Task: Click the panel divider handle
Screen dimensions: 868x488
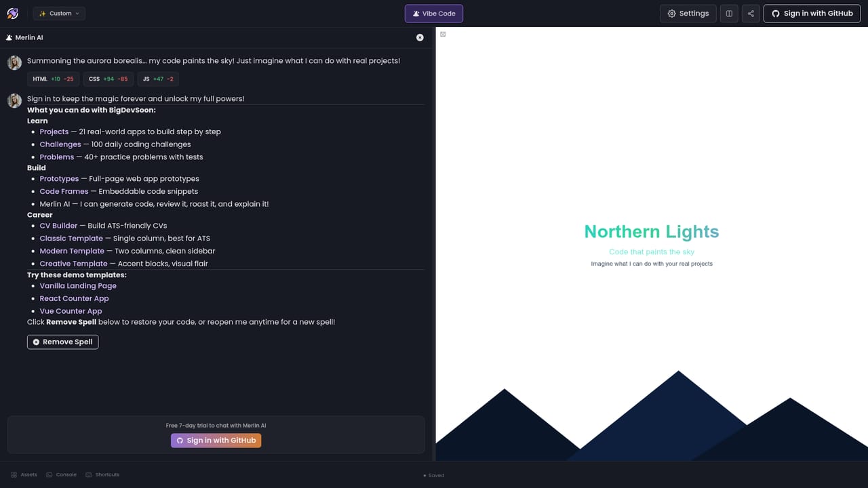Action: 434,244
